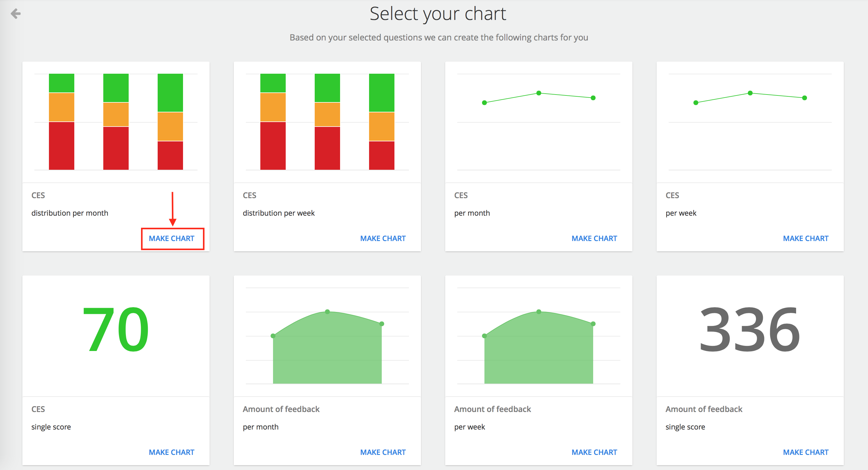
Task: Click the 'Based on your selected questions' subtitle
Action: pyautogui.click(x=439, y=37)
